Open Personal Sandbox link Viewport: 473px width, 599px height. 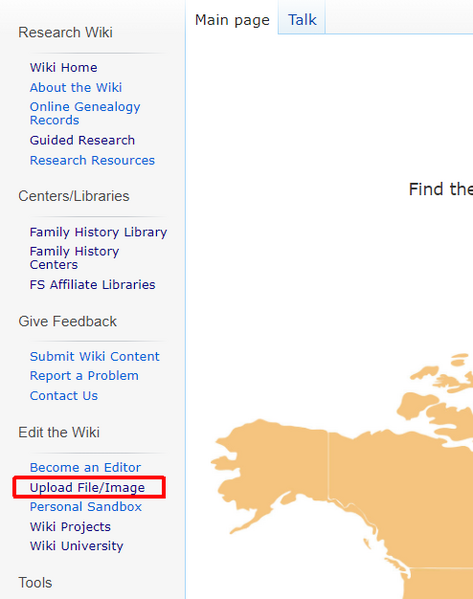[86, 507]
